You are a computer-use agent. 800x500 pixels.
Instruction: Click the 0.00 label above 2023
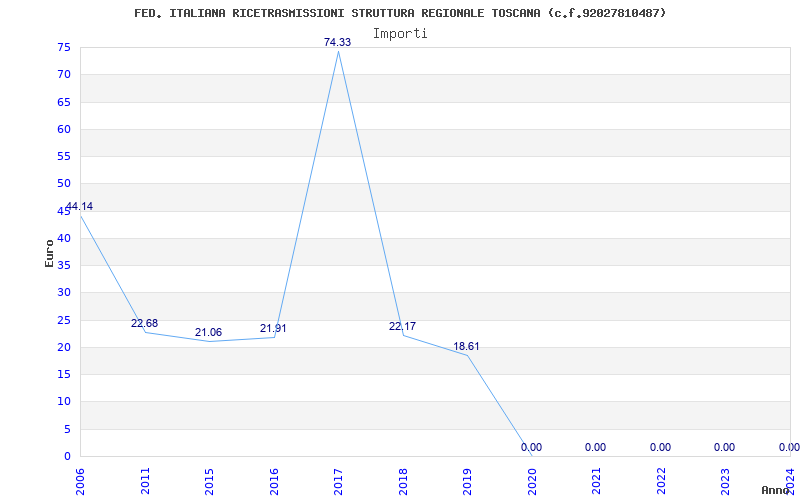[x=724, y=447]
